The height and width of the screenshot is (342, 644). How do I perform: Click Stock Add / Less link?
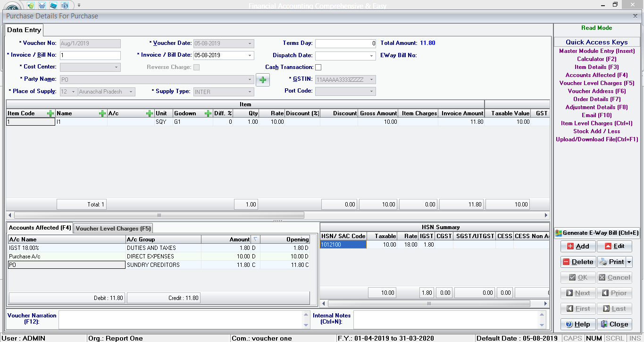[x=597, y=131]
